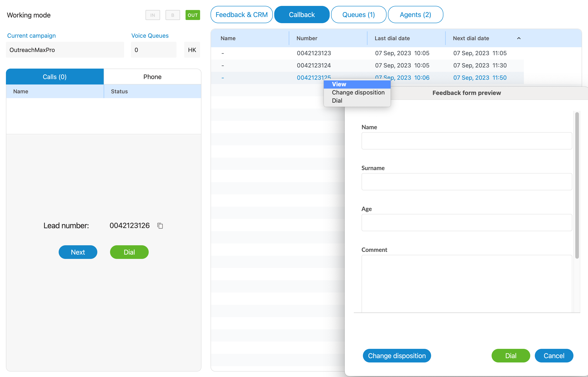Select View from context menu
The height and width of the screenshot is (377, 588).
339,84
